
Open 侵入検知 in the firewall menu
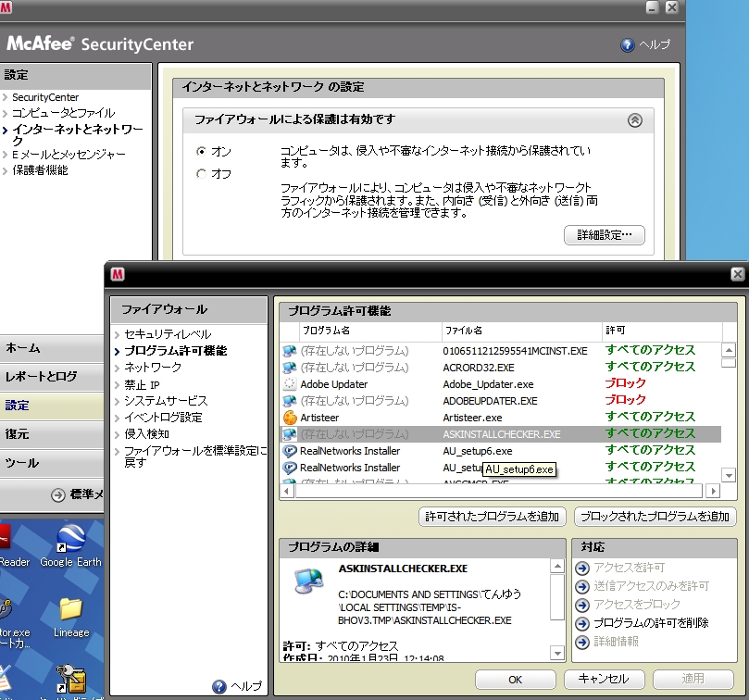coord(146,434)
